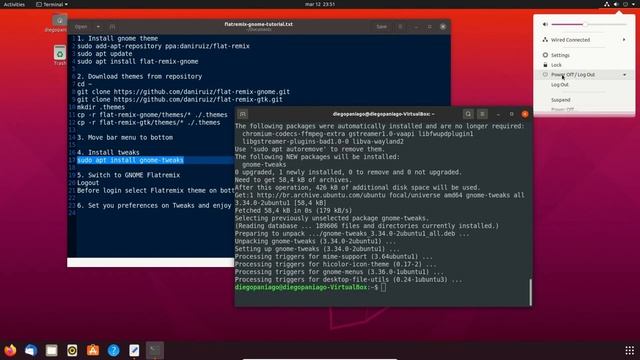Click Activities in the top bar
This screenshot has width=640, height=360.
coord(14,4)
